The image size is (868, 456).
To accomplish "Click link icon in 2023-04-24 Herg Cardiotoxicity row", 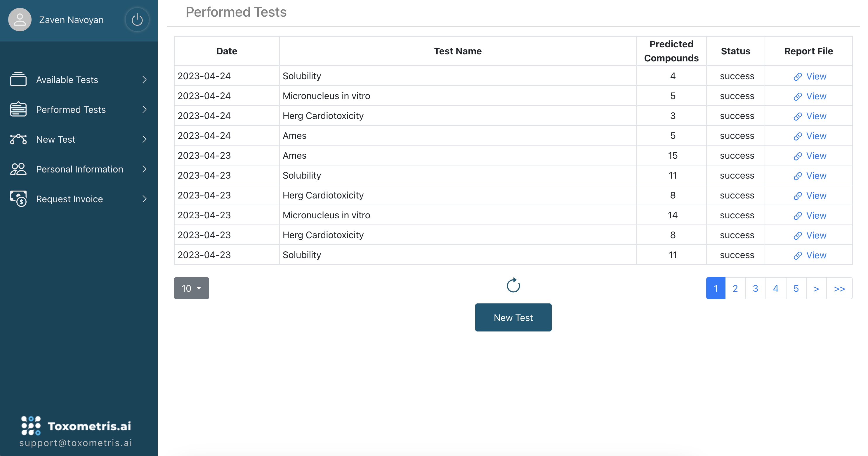I will click(798, 116).
